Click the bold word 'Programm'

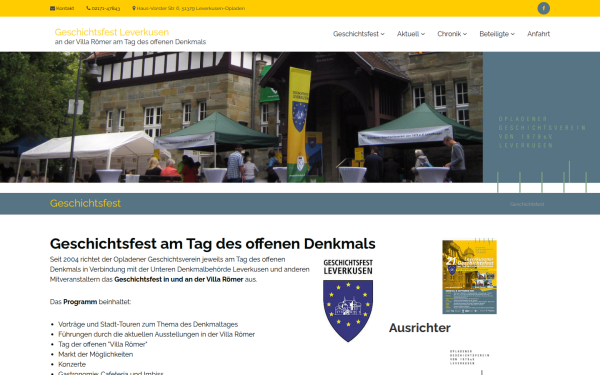[80, 302]
